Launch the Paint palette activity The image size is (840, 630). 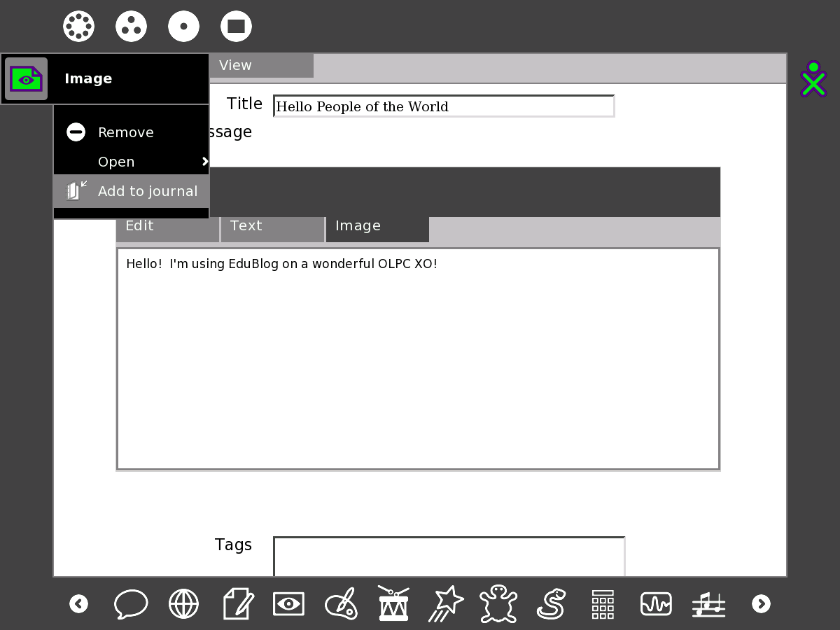tap(341, 603)
